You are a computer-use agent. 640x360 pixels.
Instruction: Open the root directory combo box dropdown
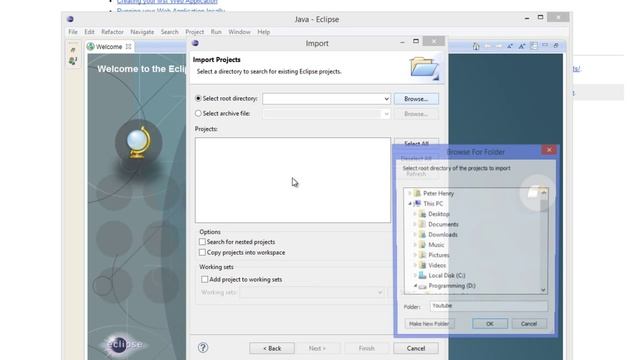click(x=386, y=99)
